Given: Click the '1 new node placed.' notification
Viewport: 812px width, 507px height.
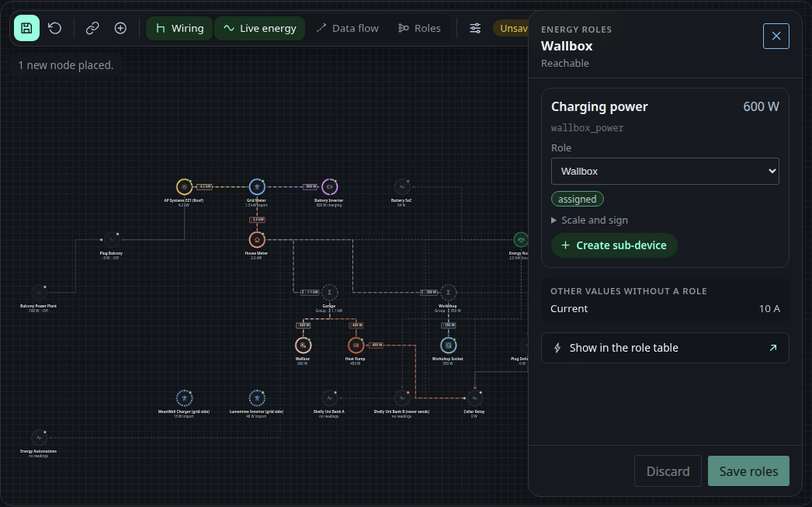Looking at the screenshot, I should point(66,65).
